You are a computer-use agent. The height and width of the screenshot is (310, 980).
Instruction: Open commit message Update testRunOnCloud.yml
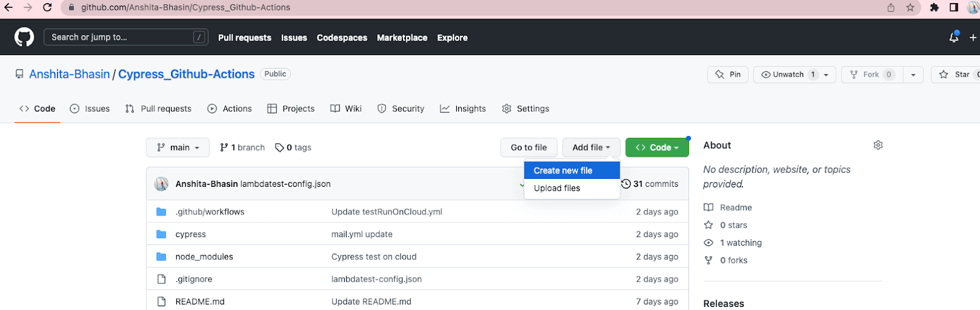point(386,212)
